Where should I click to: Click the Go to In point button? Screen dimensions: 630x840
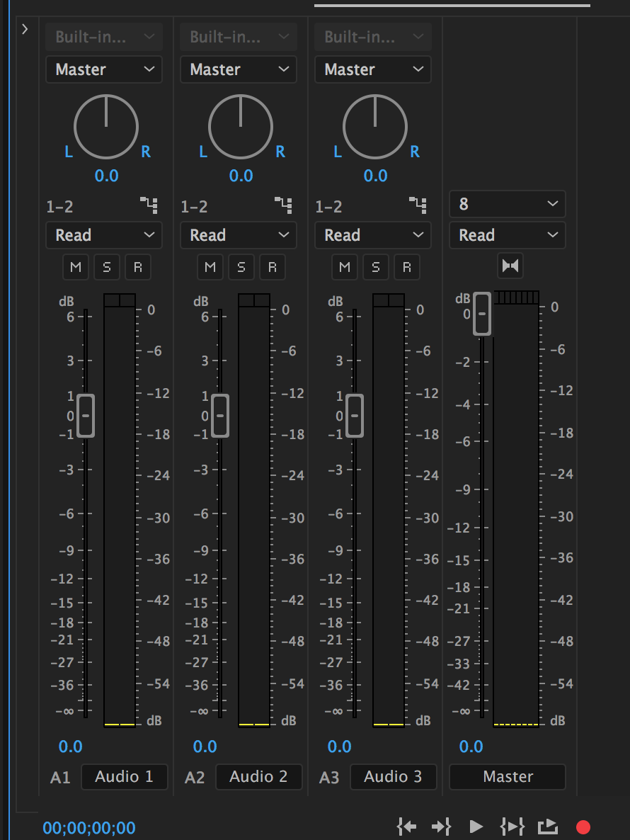[406, 826]
